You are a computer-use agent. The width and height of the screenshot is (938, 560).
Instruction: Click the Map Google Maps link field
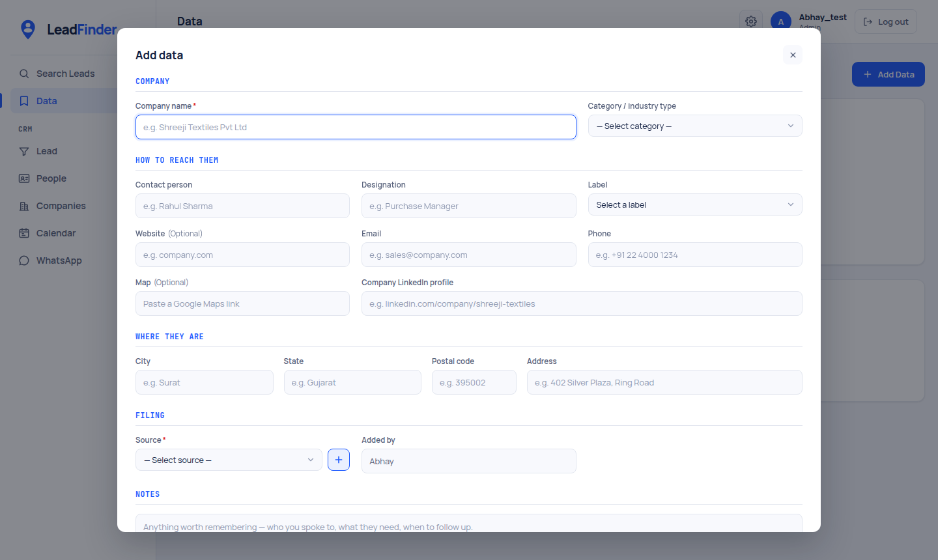pos(242,303)
